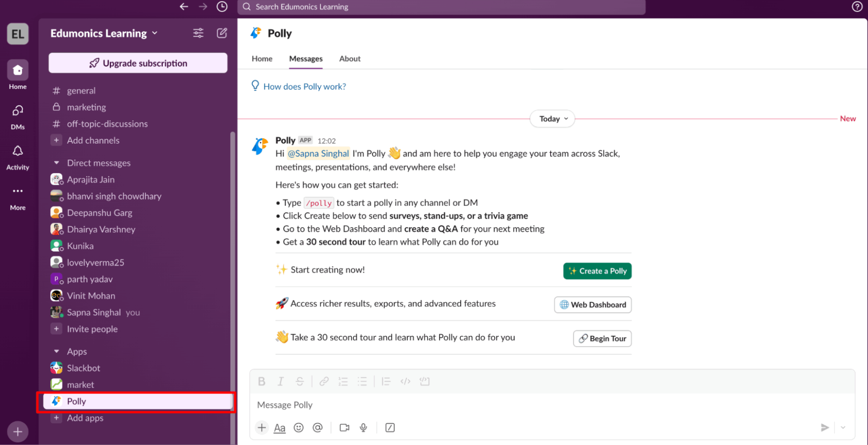
Task: Open the Web Dashboard button
Action: click(x=593, y=304)
